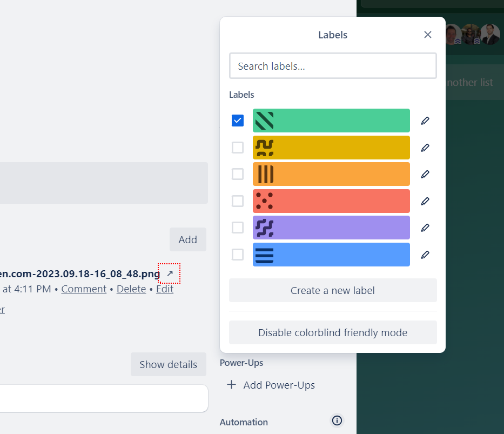Image resolution: width=504 pixels, height=434 pixels.
Task: Select the orange vertical-striped label swatch
Action: coord(331,174)
